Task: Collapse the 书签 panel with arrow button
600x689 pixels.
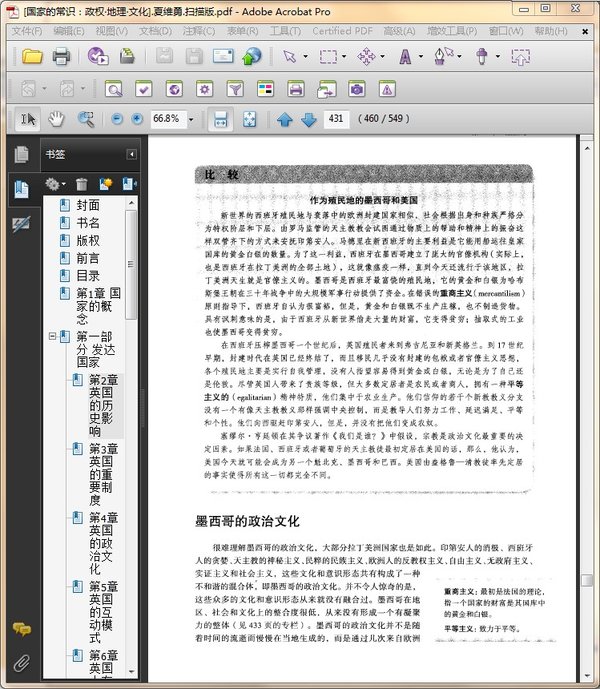Action: coord(131,154)
